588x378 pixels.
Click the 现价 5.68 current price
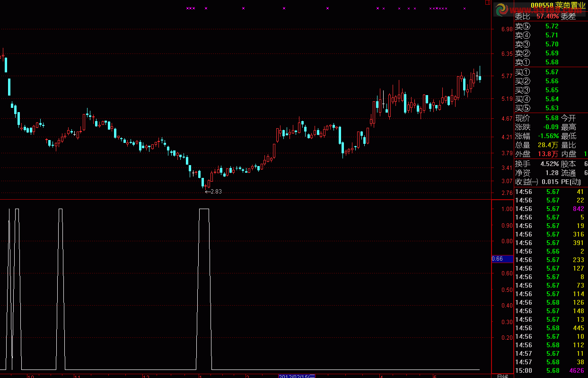click(x=552, y=118)
